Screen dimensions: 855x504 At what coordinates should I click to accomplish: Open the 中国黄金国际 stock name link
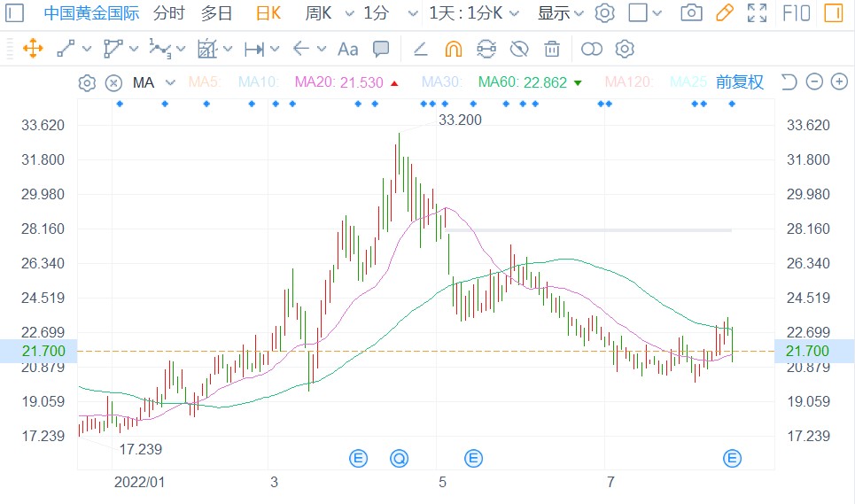coord(93,13)
